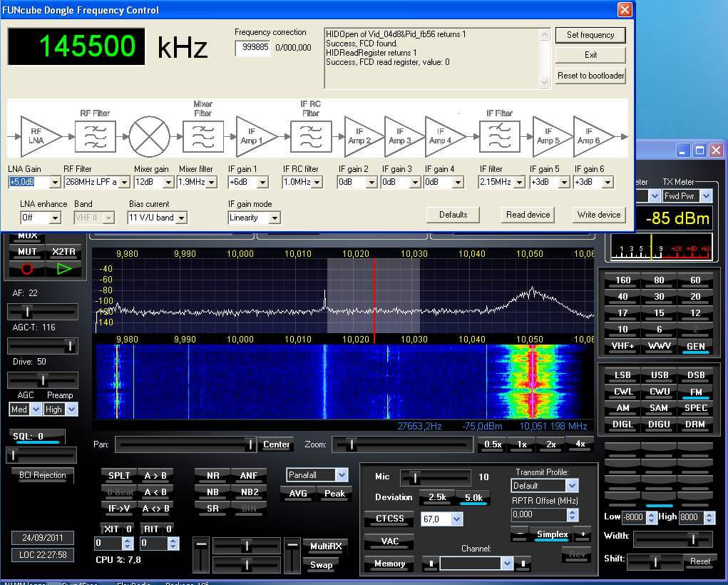Click the IF Amp 6 triangle block
728x585 pixels.
tap(592, 136)
